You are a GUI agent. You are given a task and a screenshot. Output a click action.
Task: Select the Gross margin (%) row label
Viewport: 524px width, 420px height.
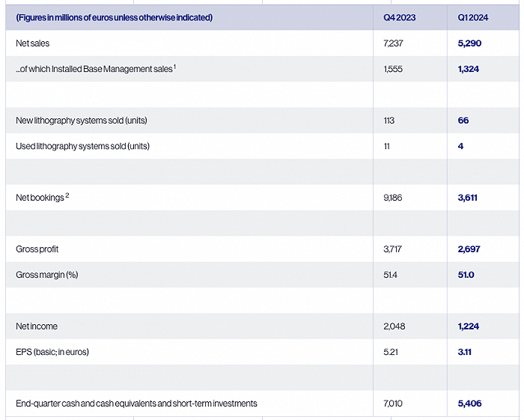pos(46,275)
